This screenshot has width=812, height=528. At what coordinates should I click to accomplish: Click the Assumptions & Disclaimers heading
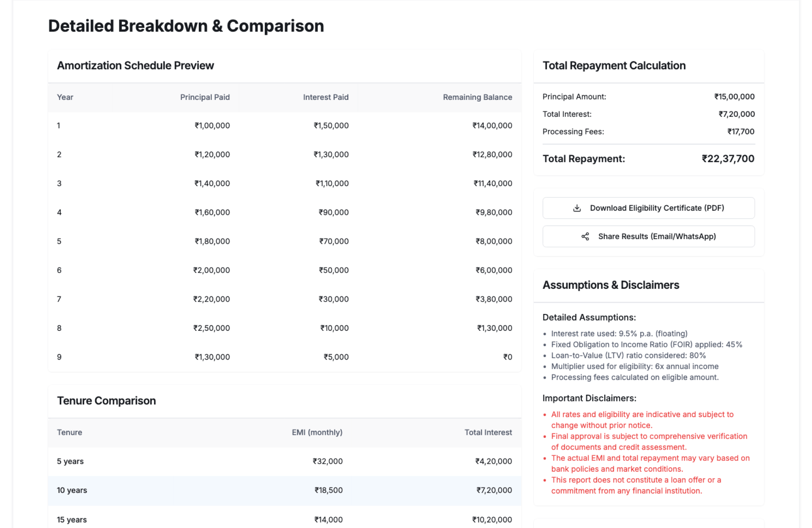pos(611,285)
